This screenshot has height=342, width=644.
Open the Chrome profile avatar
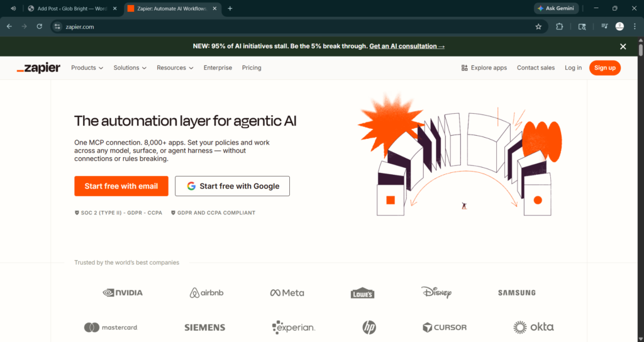(x=619, y=26)
